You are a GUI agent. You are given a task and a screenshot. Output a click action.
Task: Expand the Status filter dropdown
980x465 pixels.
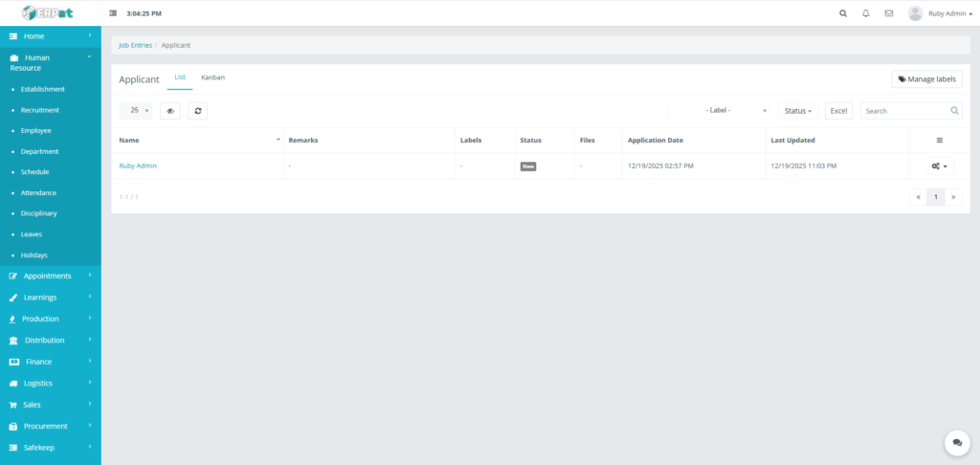[798, 111]
